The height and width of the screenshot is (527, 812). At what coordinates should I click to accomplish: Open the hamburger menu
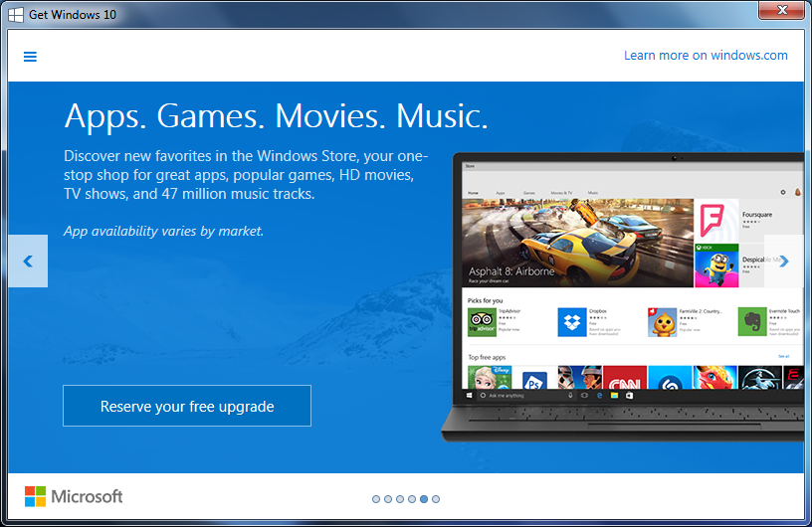[x=30, y=57]
